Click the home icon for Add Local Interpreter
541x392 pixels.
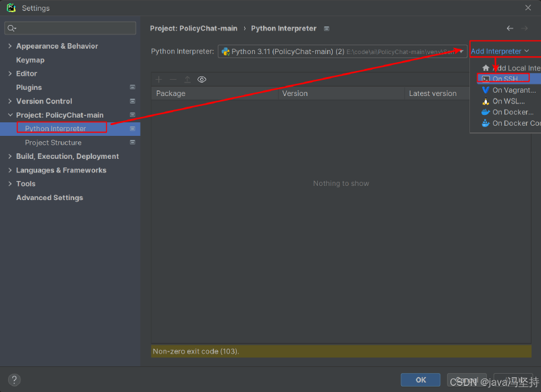pyautogui.click(x=486, y=68)
